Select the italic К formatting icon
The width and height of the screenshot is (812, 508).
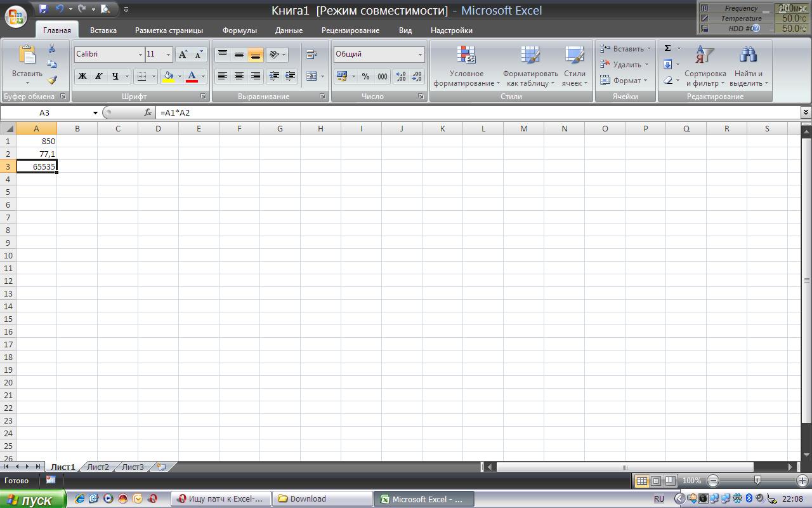(99, 76)
